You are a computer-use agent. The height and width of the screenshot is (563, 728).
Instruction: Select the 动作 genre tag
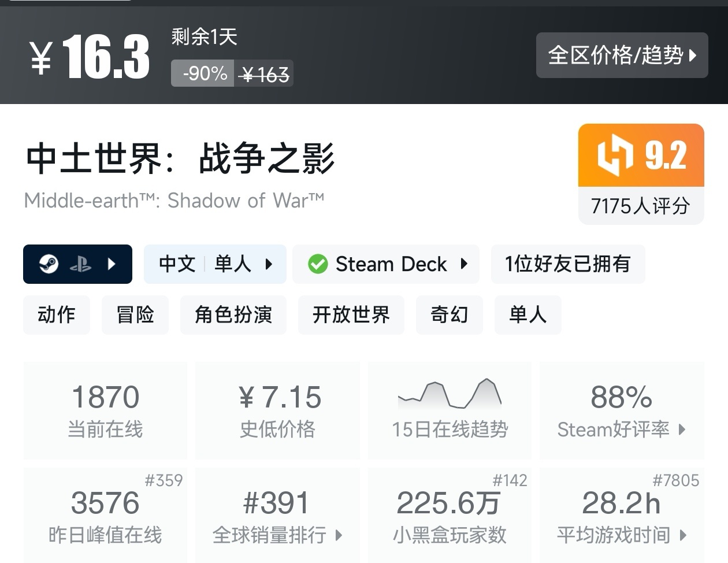click(x=57, y=314)
